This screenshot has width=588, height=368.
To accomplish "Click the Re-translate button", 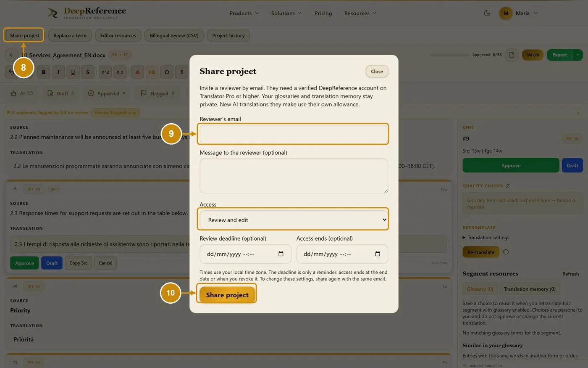I will click(481, 252).
